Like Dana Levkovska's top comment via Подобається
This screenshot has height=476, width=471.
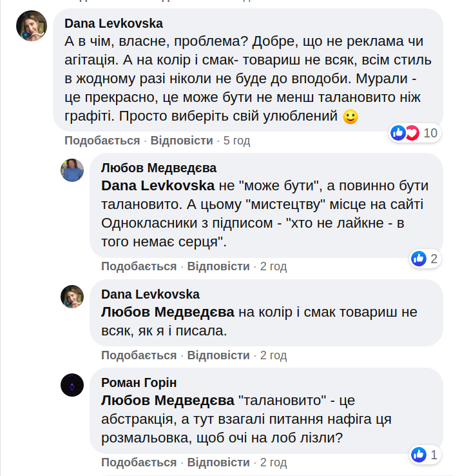coord(102,141)
